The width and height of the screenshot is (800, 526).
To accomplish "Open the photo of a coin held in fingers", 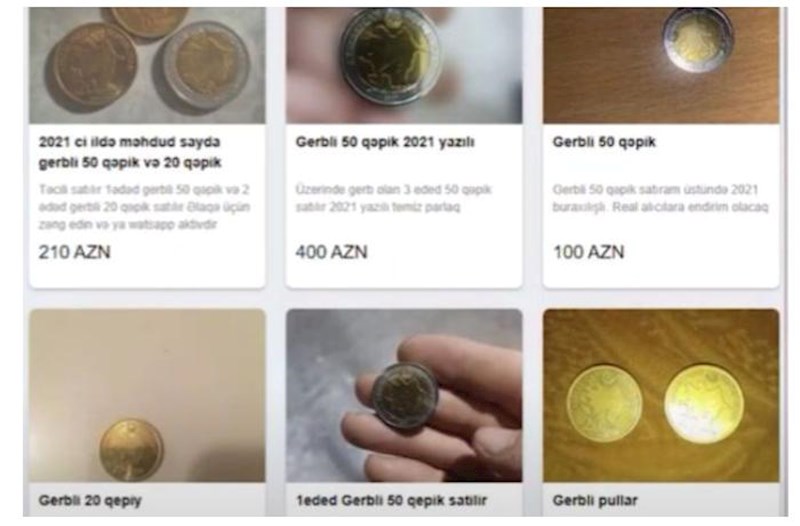I will click(404, 395).
